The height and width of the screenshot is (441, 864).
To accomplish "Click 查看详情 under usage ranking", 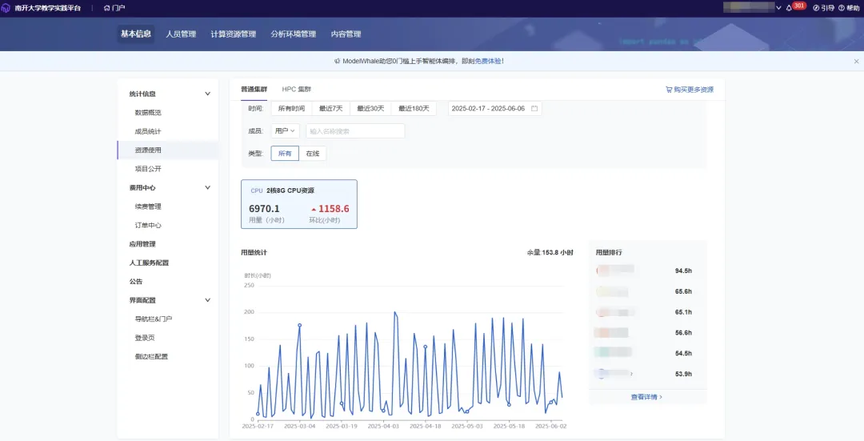I will click(x=646, y=397).
